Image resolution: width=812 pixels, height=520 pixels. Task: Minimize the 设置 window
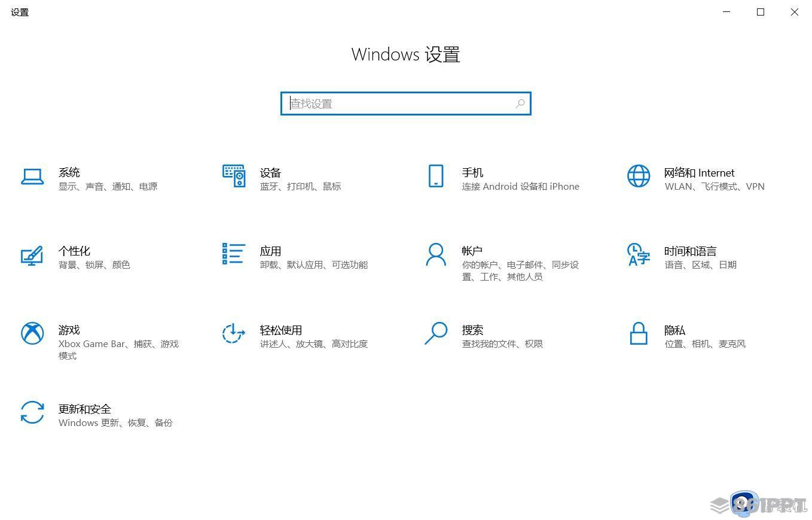(x=726, y=12)
